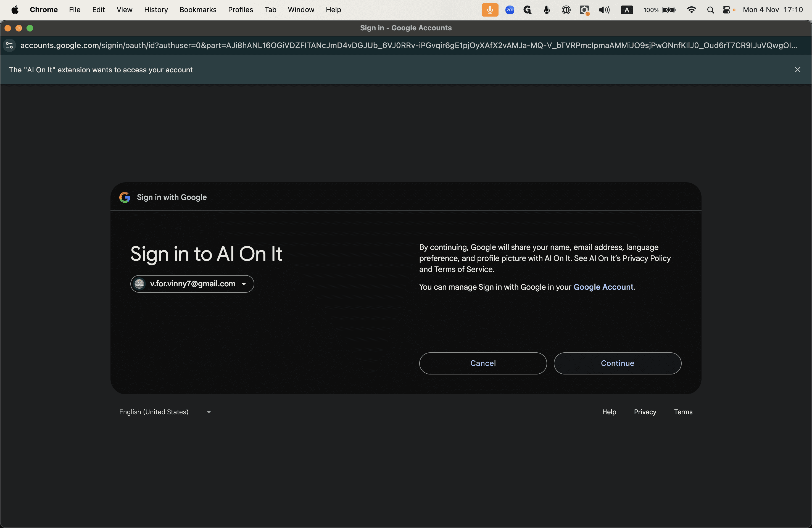Click the Sign in to AI On It heading
This screenshot has width=812, height=528.
(206, 254)
